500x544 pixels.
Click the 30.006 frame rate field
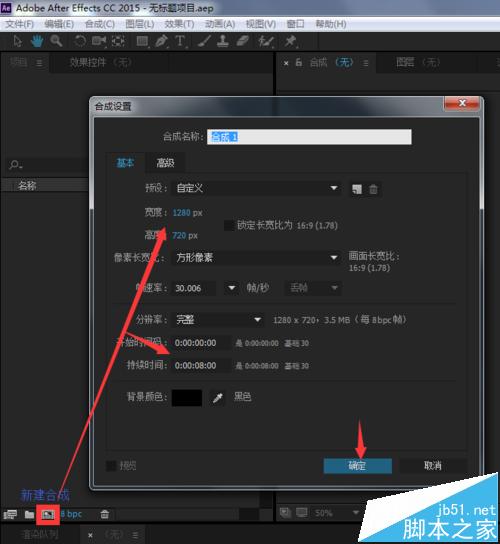[194, 288]
